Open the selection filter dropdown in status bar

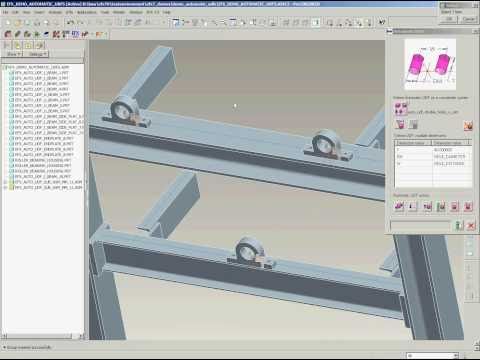pyautogui.click(x=433, y=355)
